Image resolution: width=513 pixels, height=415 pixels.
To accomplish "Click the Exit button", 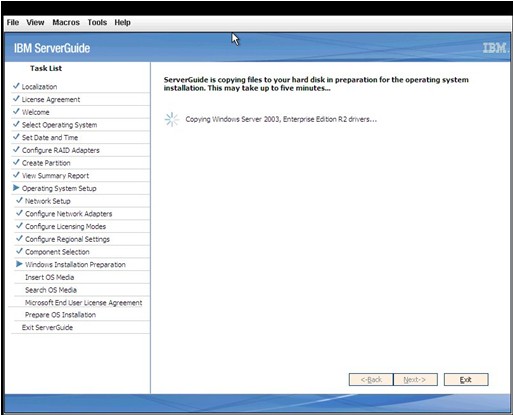I will [x=466, y=379].
